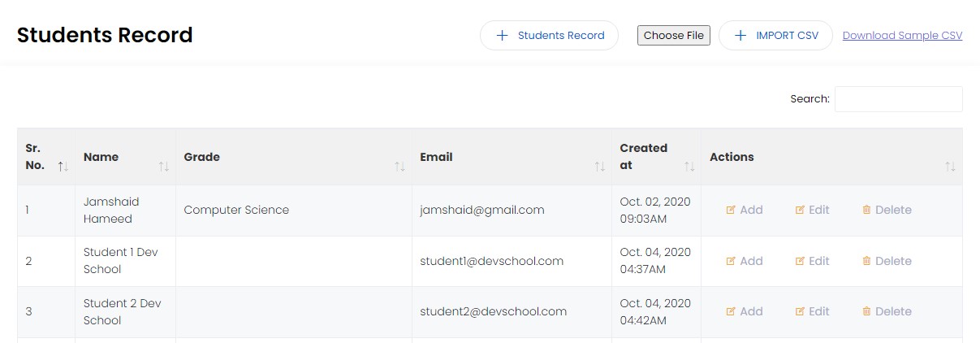Click Delete trash icon for Jamshaid Hameed
Screen dimensions: 980x343
(x=866, y=210)
